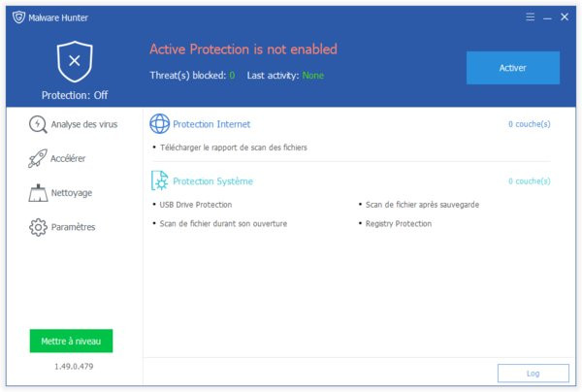
Task: Click the Mettre à niveau button
Action: [71, 341]
